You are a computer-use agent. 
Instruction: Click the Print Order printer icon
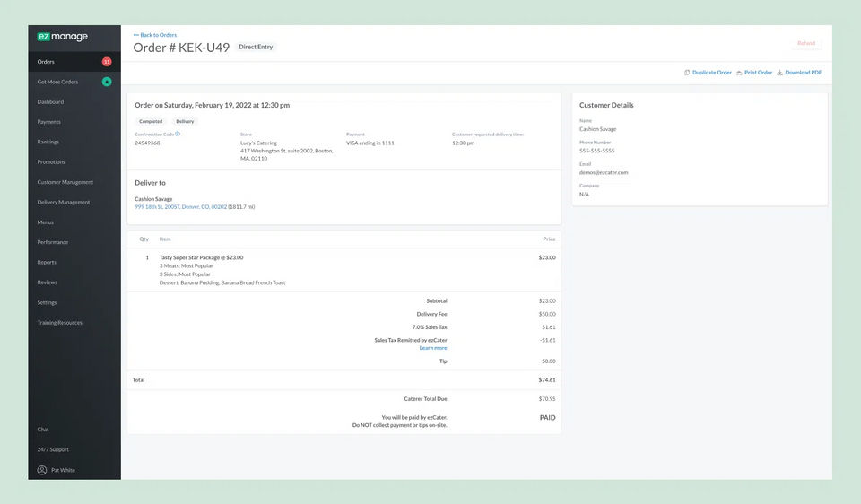[x=739, y=73]
